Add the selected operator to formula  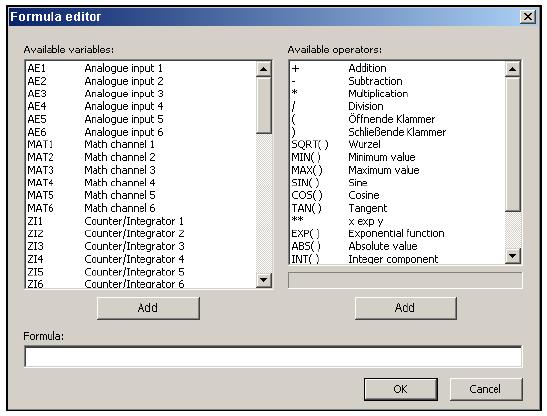405,308
